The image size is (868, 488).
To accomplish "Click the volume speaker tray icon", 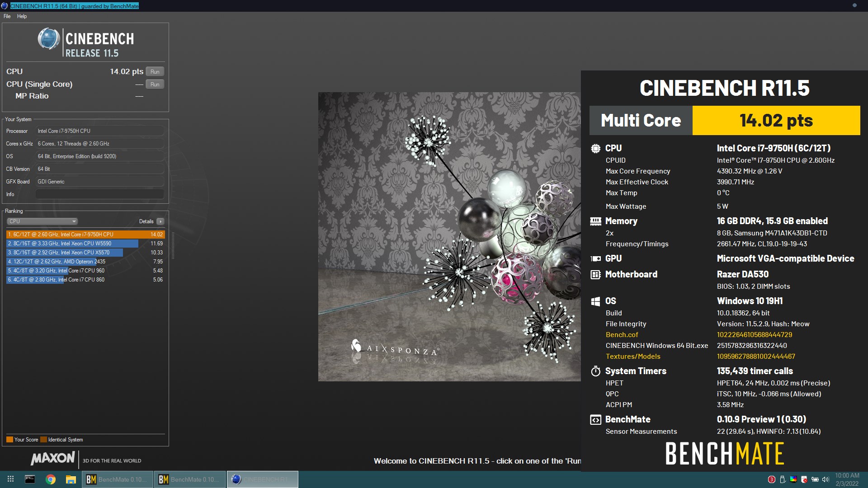I will 826,479.
